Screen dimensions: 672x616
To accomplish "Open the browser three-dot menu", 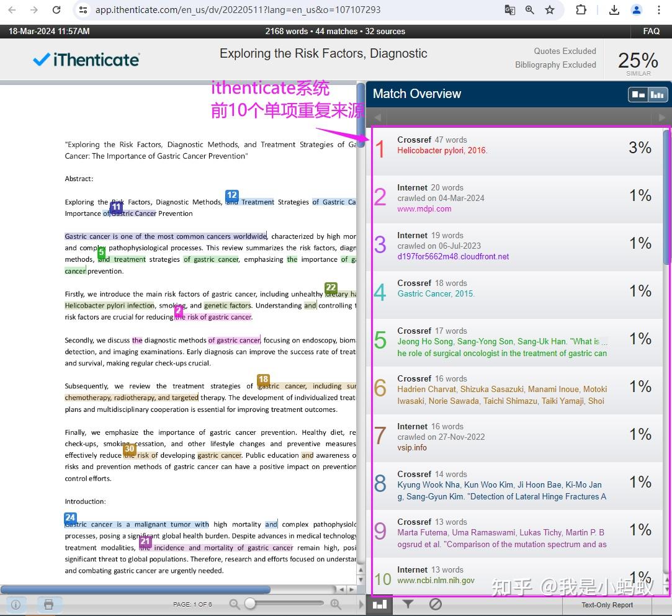I will (x=659, y=10).
